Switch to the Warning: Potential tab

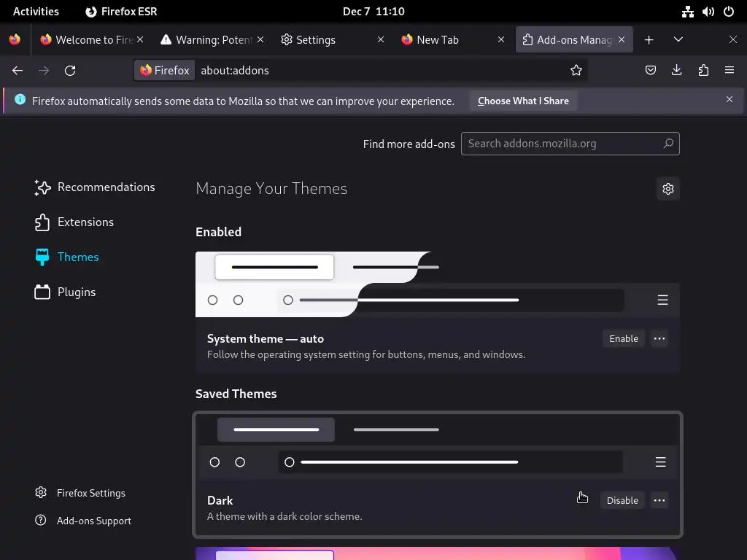point(211,39)
